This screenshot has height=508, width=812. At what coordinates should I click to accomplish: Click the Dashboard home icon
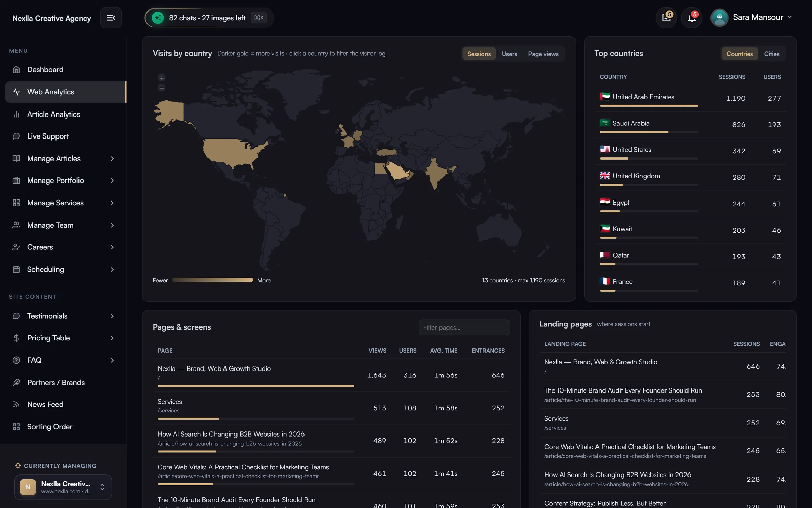tap(16, 70)
